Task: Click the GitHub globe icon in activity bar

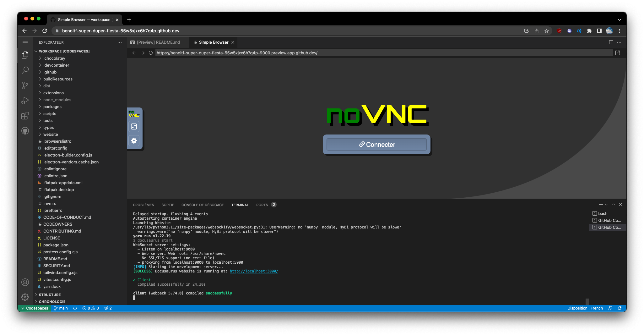Action: 25,131
